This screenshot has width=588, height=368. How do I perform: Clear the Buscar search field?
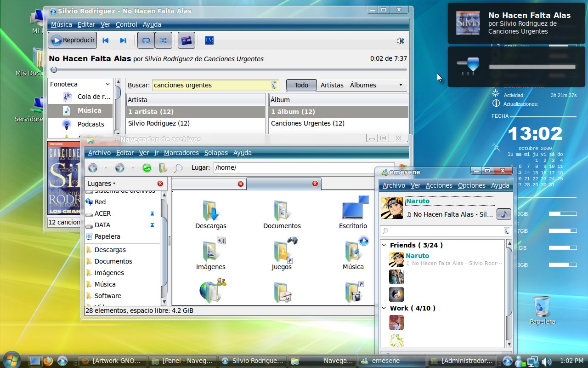(274, 85)
